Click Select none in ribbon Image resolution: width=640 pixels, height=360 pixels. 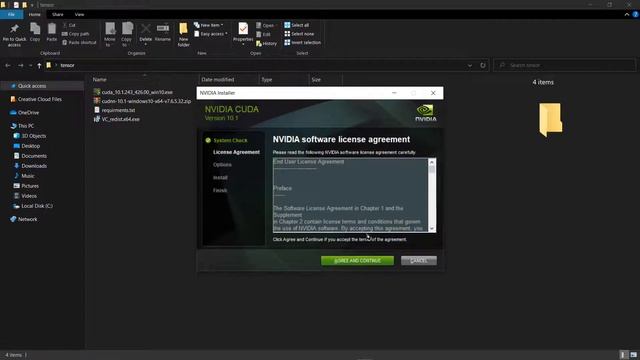click(x=299, y=34)
